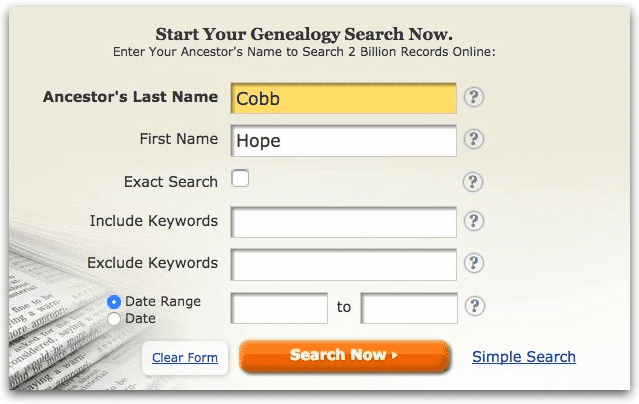Select the start date range field
639x404 pixels.
[x=279, y=308]
